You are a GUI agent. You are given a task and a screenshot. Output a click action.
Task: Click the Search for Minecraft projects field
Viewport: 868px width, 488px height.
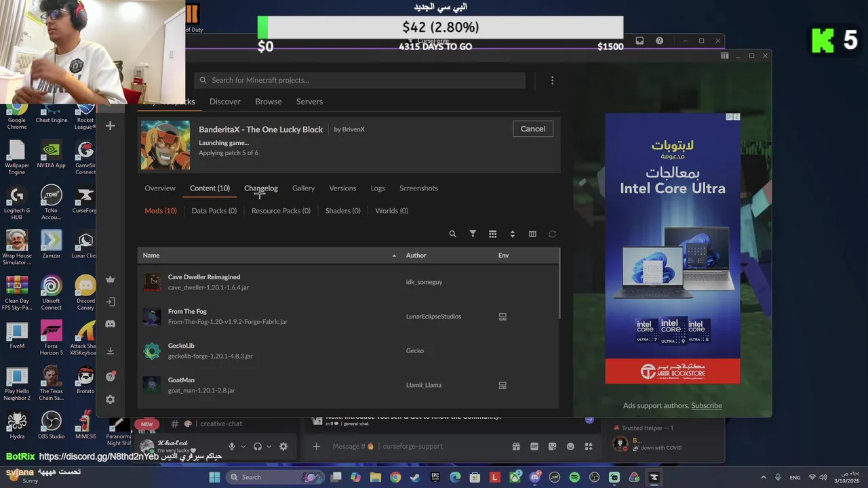359,80
